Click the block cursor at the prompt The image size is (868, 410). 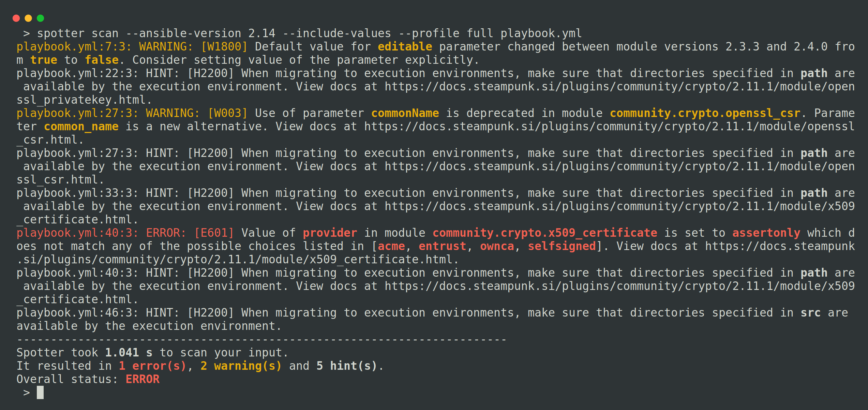(40, 392)
